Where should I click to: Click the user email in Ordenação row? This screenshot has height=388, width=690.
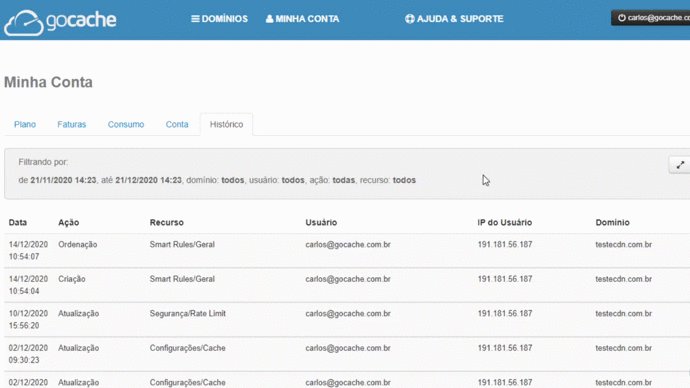(x=348, y=245)
